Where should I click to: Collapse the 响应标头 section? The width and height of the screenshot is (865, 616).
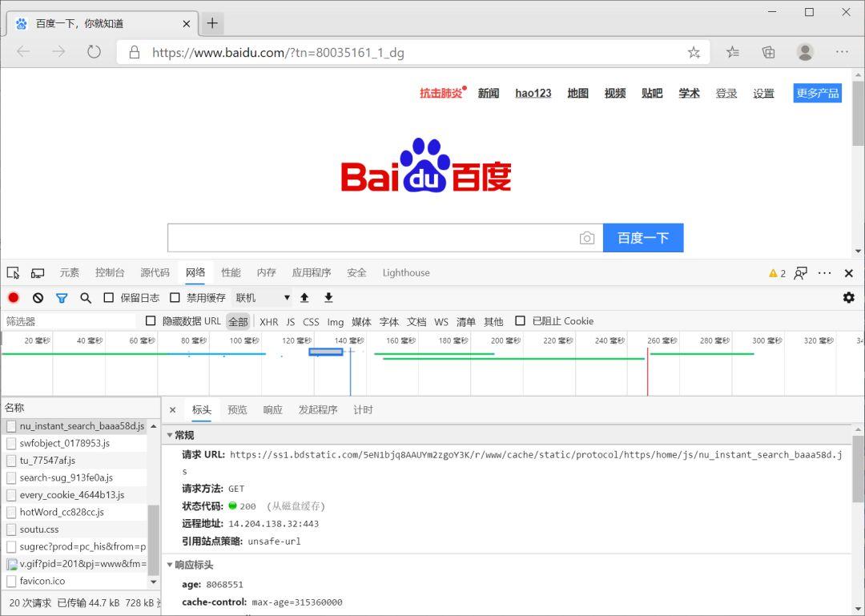point(170,565)
